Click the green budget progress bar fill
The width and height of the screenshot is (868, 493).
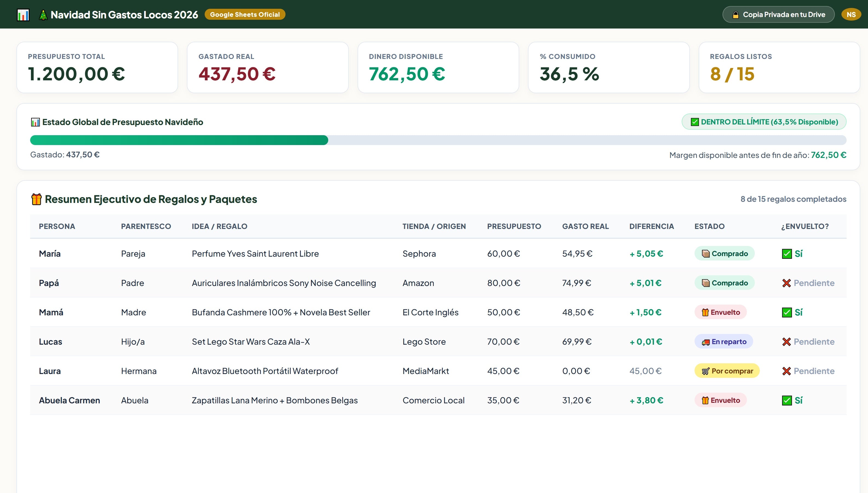pos(179,140)
